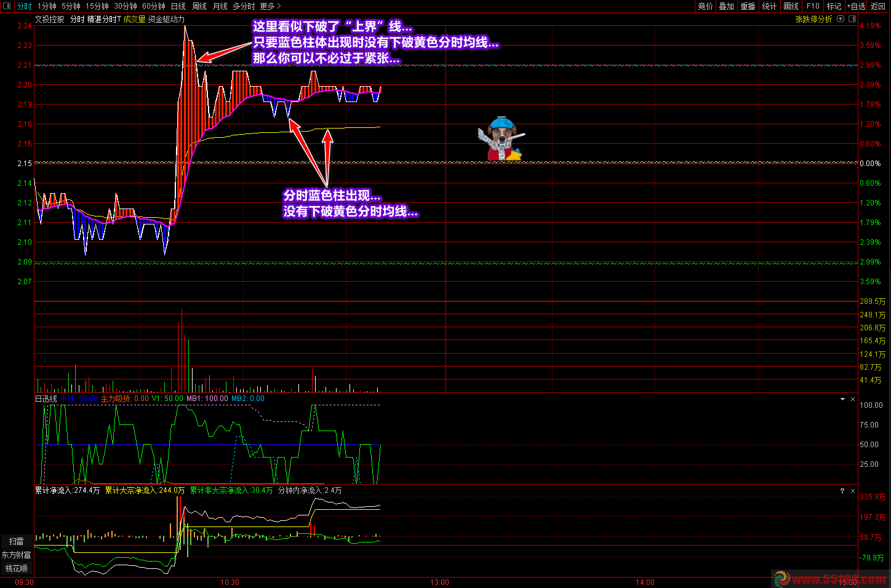Switch to 扫雷 in bottom-left sidebar
Viewport: 891px width, 588px height.
(17, 541)
